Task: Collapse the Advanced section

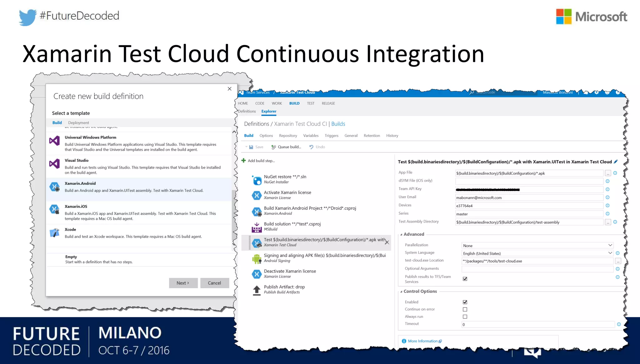Action: (401, 234)
